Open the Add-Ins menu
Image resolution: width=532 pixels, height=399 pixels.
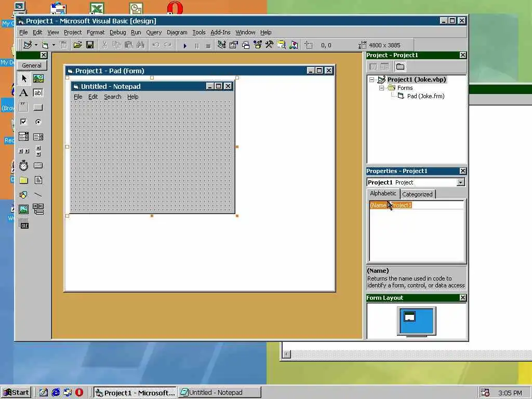pyautogui.click(x=220, y=32)
